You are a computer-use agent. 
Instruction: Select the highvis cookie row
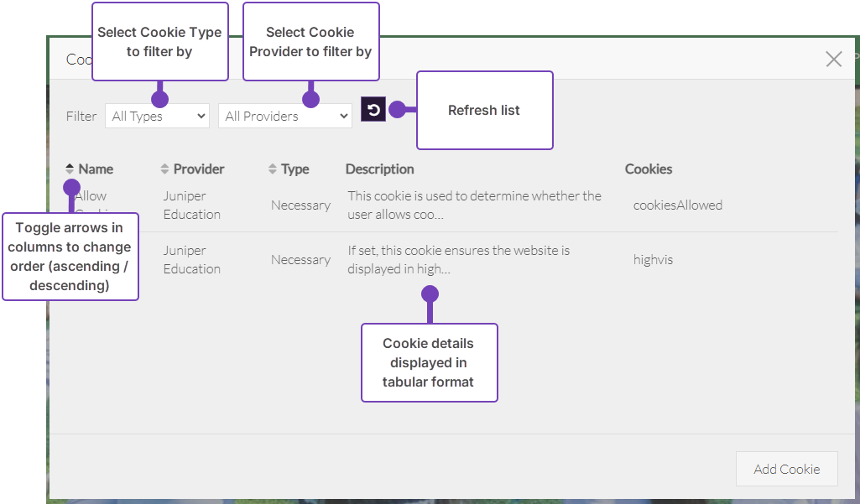(x=653, y=260)
